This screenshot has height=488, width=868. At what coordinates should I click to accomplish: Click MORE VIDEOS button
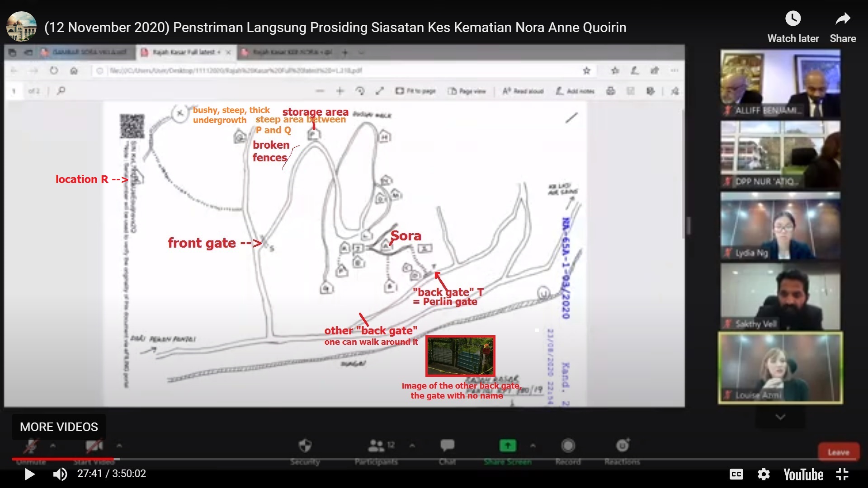59,427
